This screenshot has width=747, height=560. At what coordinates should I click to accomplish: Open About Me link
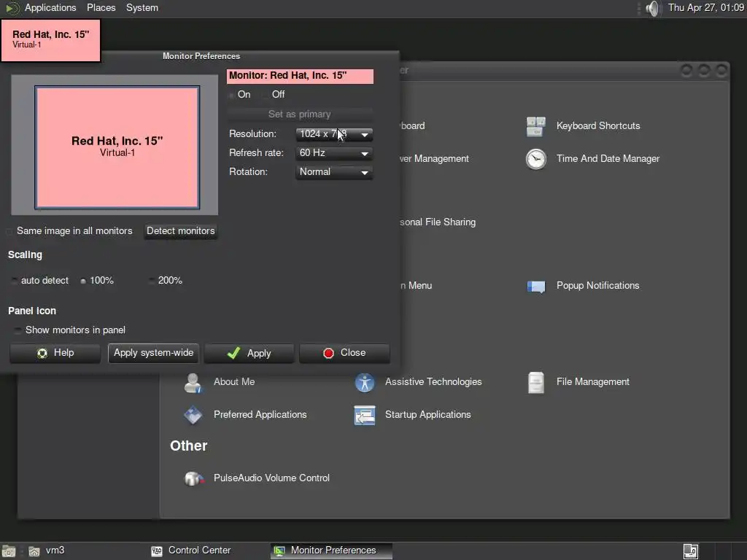point(234,382)
